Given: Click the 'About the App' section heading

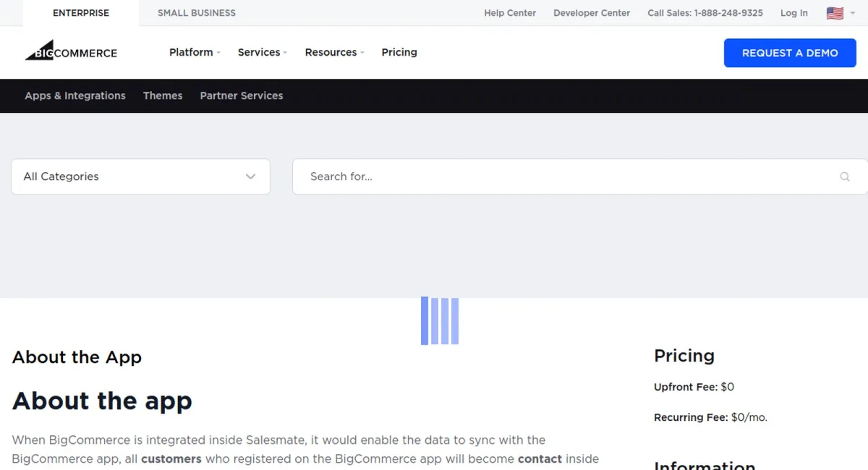Looking at the screenshot, I should [x=77, y=357].
